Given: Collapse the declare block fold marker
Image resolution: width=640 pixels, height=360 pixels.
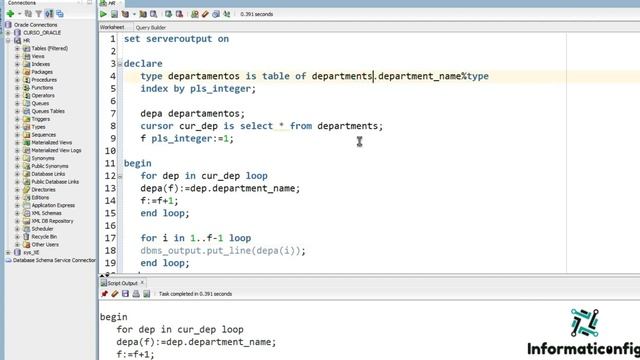Looking at the screenshot, I should (120, 64).
